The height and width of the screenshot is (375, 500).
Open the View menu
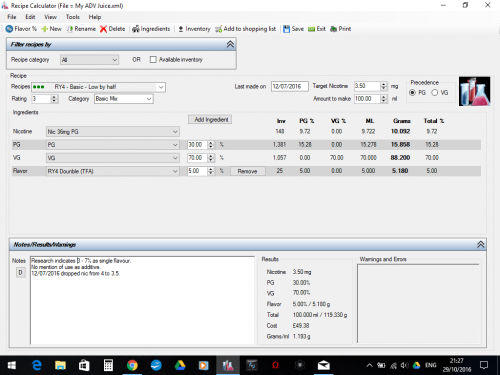click(50, 17)
